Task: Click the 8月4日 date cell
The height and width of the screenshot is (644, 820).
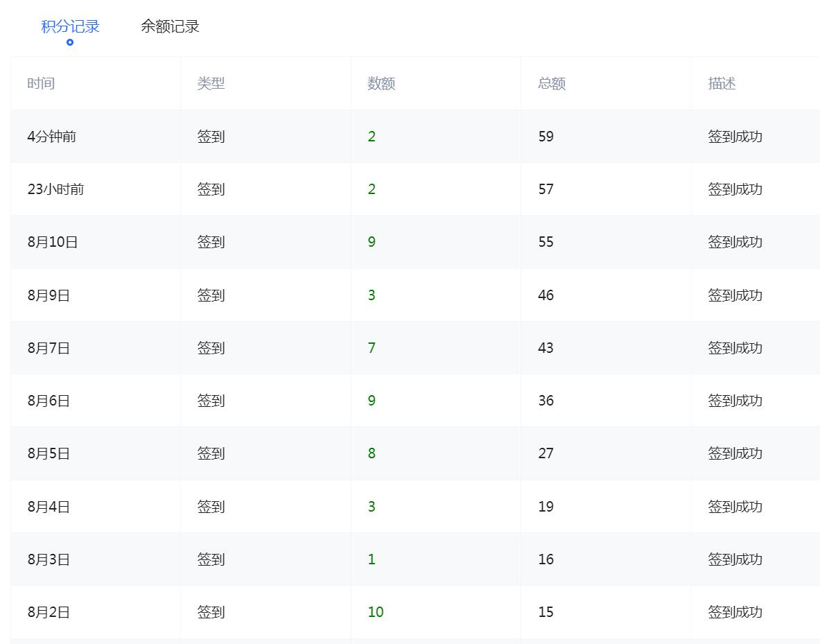Action: point(49,507)
